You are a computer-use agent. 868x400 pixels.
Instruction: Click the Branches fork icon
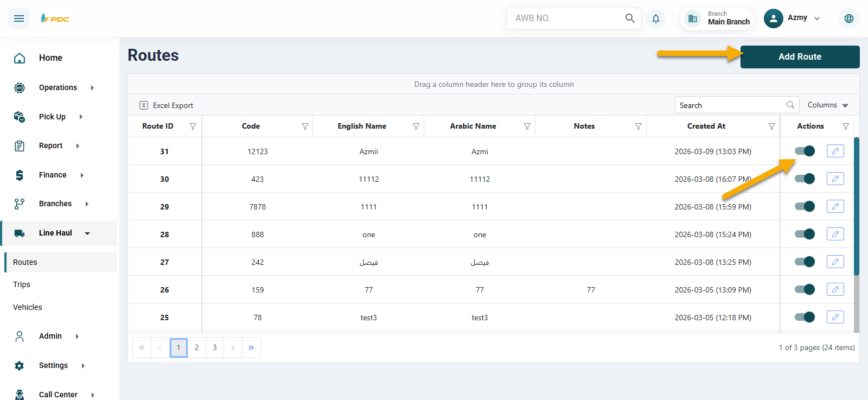point(20,204)
